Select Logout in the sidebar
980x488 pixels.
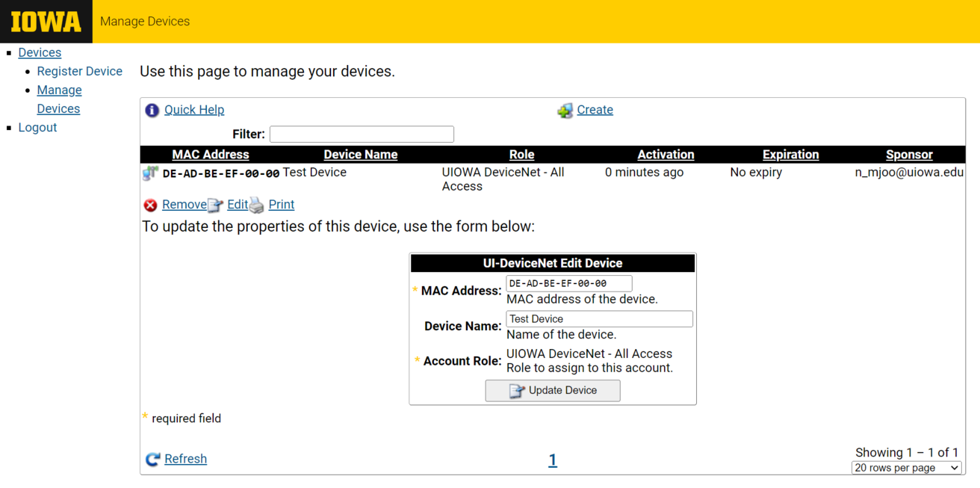(x=37, y=127)
